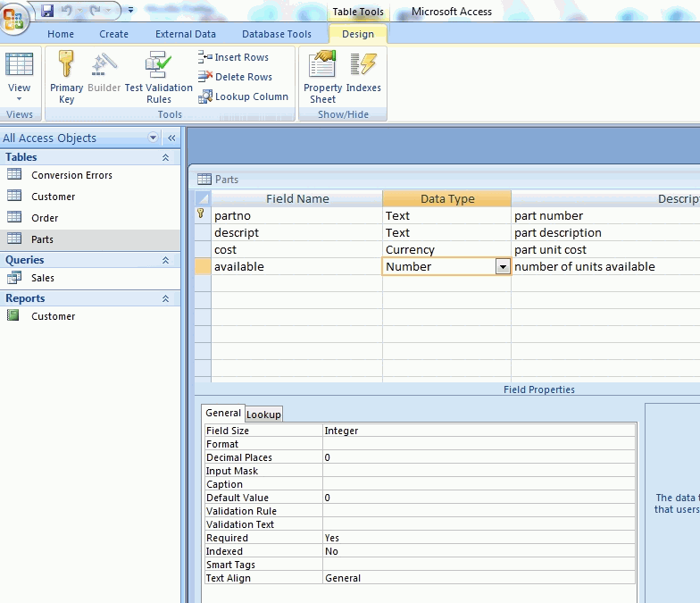Run Test Validation Rules
Screen dimensions: 700x603
159,77
